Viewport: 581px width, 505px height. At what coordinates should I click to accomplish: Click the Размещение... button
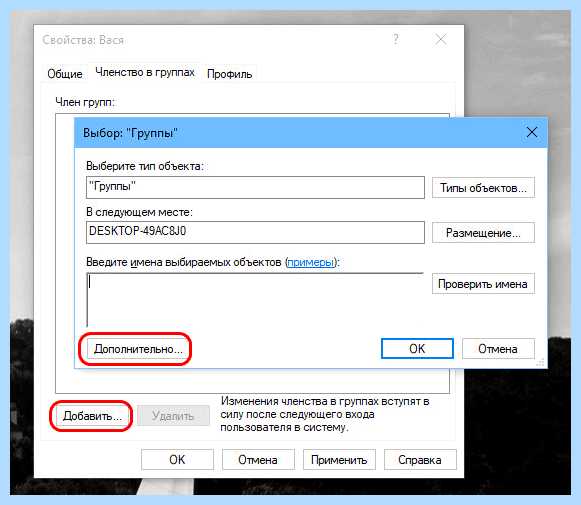tap(483, 233)
